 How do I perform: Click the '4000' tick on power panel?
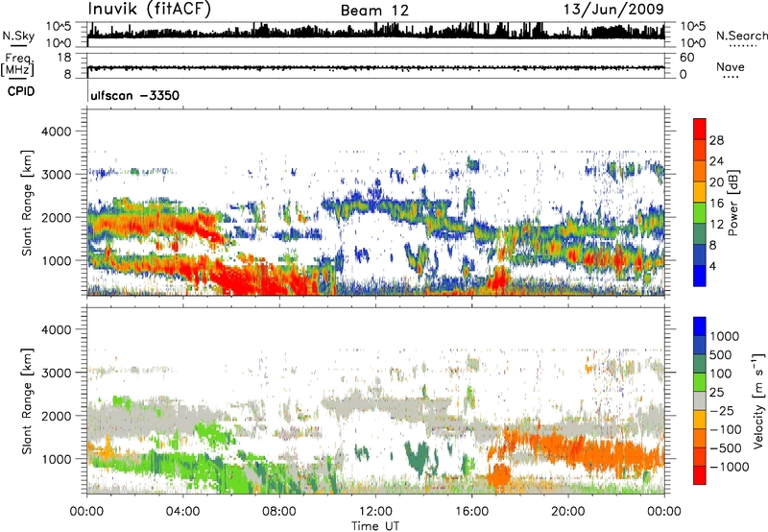tap(56, 132)
